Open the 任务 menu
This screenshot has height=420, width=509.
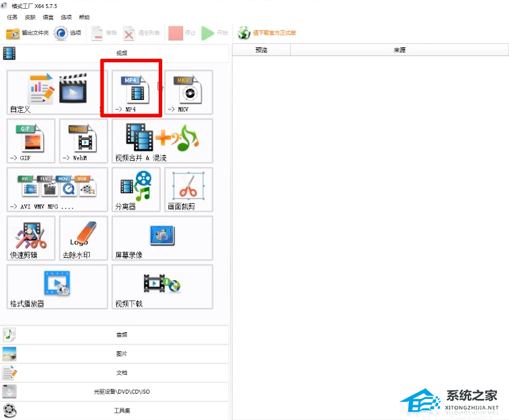(x=12, y=17)
